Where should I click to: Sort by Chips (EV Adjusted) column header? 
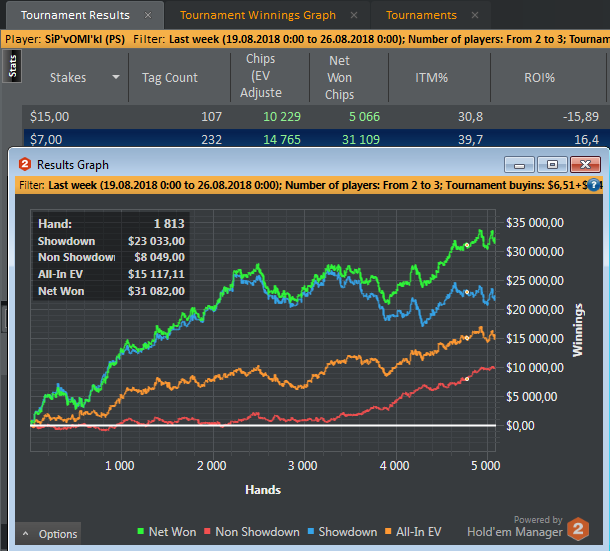[261, 76]
